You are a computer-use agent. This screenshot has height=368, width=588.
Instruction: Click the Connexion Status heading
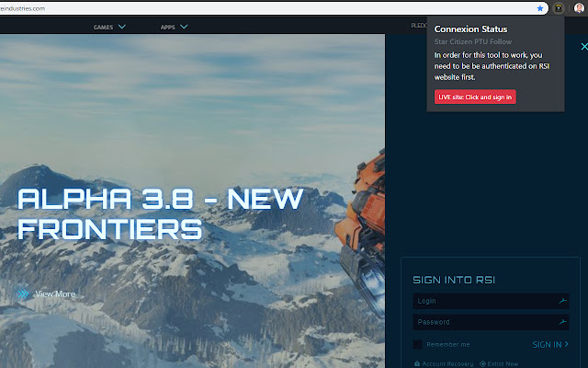point(470,29)
